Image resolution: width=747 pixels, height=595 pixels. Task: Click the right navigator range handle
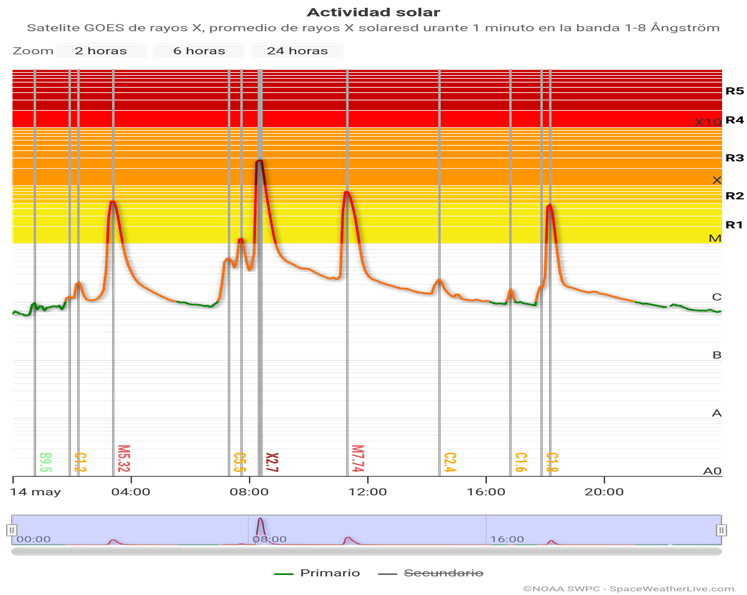point(720,529)
